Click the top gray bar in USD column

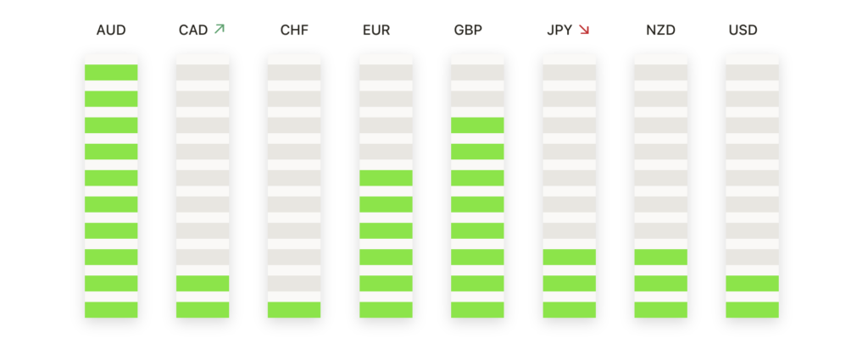(x=753, y=73)
